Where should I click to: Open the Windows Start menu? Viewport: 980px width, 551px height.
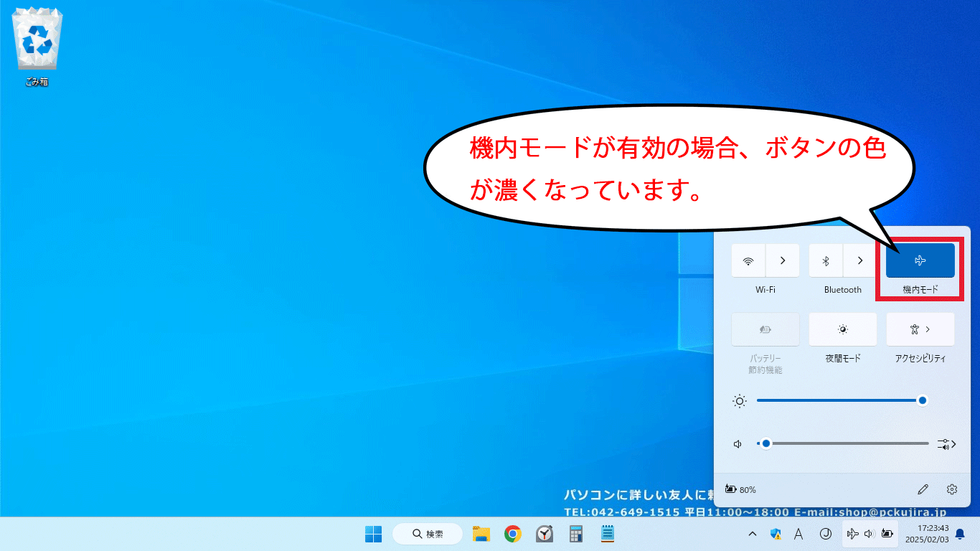[373, 534]
